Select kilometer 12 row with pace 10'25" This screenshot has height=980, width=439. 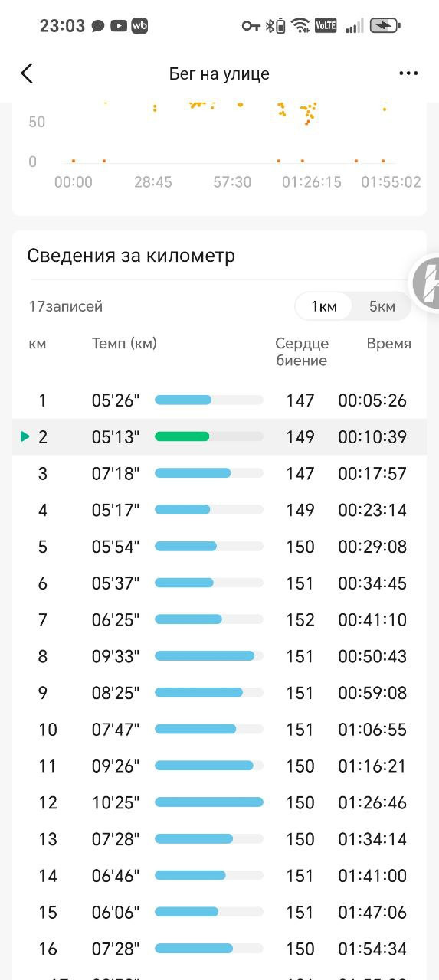point(219,802)
